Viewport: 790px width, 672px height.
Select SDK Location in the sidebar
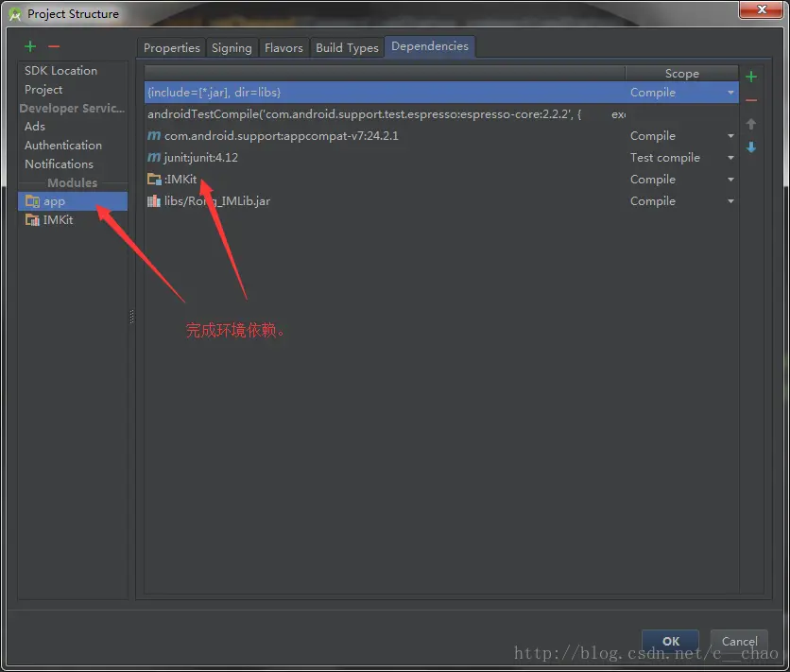pyautogui.click(x=61, y=71)
